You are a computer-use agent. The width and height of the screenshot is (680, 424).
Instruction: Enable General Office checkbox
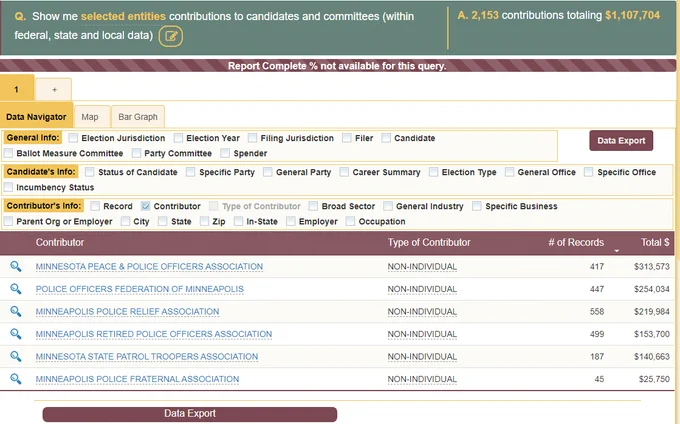point(510,172)
